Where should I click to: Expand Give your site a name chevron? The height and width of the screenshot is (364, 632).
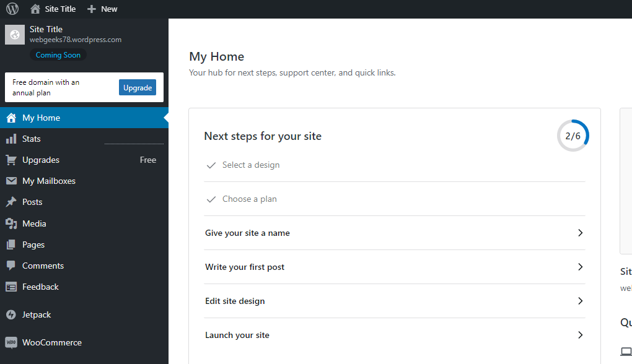(x=580, y=233)
